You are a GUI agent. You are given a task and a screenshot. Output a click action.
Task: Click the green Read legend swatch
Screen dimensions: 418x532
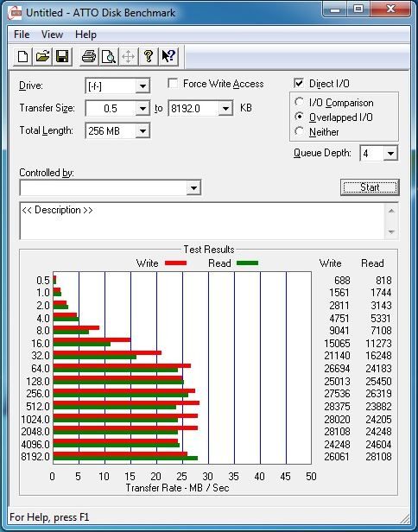point(247,263)
